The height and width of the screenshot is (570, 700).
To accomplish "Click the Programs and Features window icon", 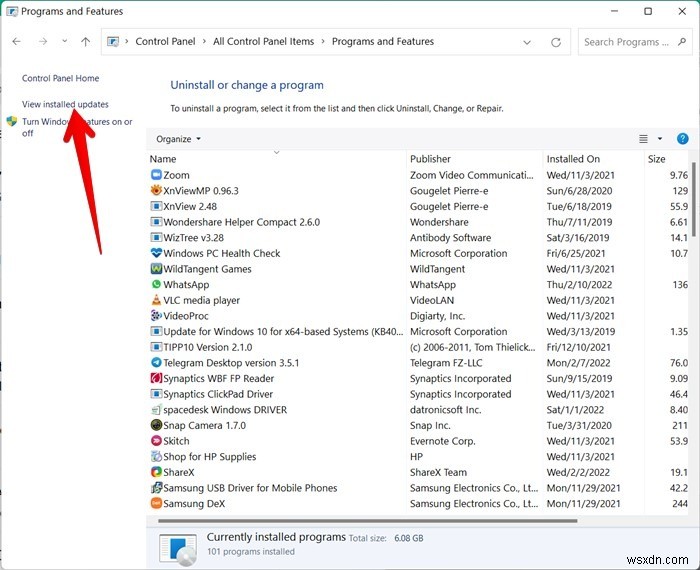I will [12, 11].
